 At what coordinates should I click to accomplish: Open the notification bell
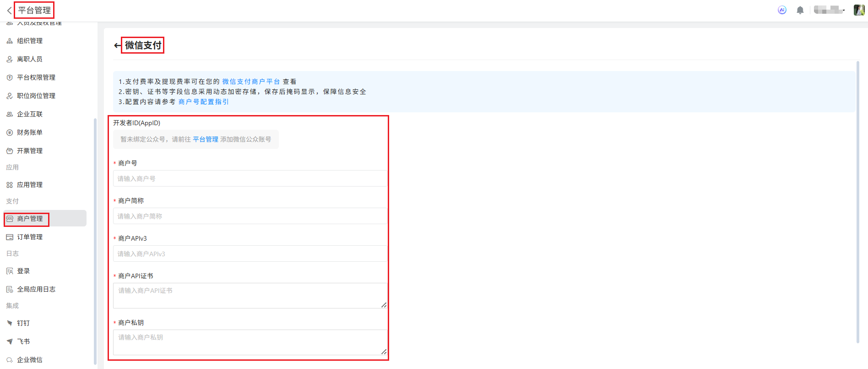[800, 10]
